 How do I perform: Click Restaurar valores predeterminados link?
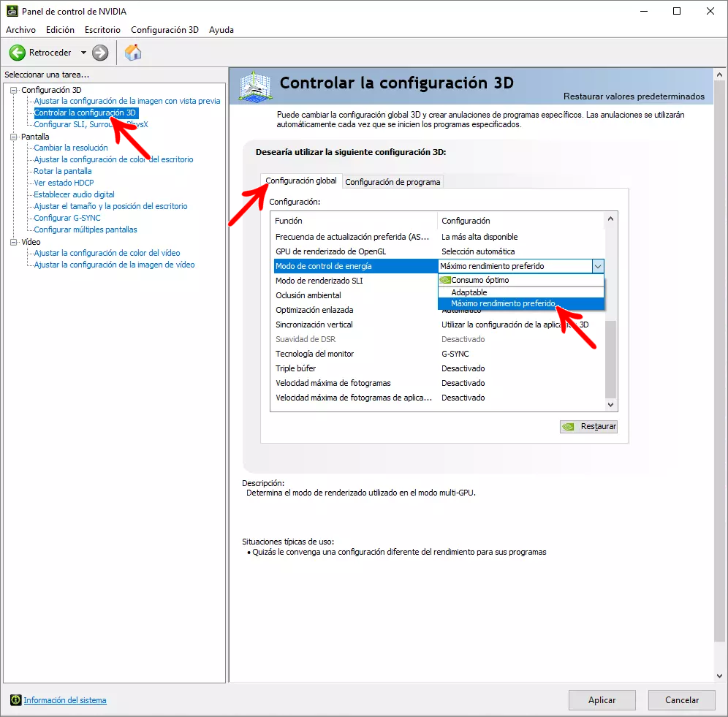click(634, 96)
